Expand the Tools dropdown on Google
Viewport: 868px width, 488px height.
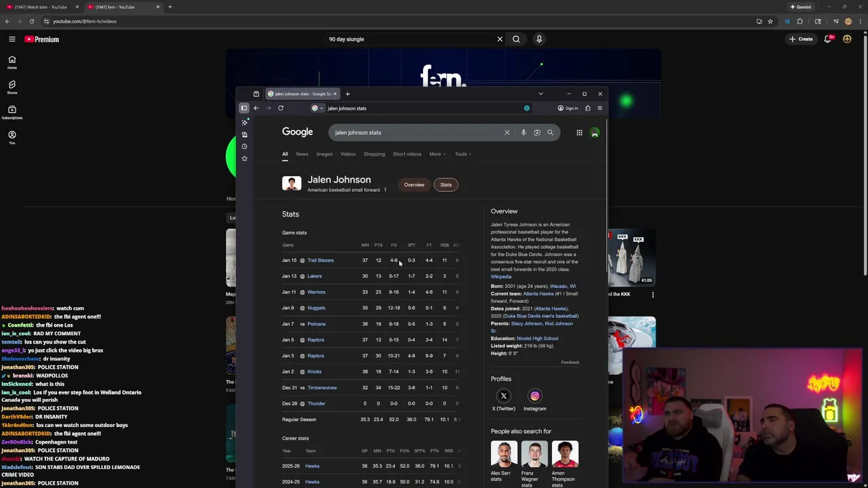[462, 154]
